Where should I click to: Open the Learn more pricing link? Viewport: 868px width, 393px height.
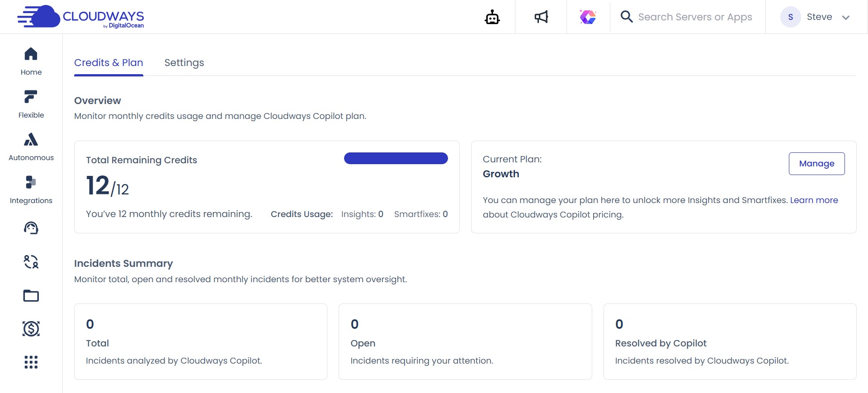click(x=814, y=200)
